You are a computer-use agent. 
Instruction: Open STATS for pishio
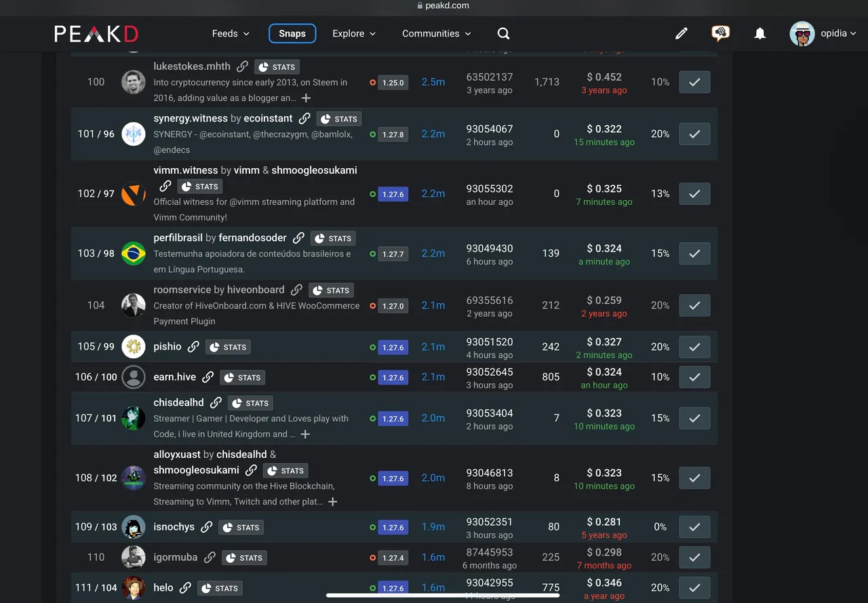pyautogui.click(x=228, y=347)
